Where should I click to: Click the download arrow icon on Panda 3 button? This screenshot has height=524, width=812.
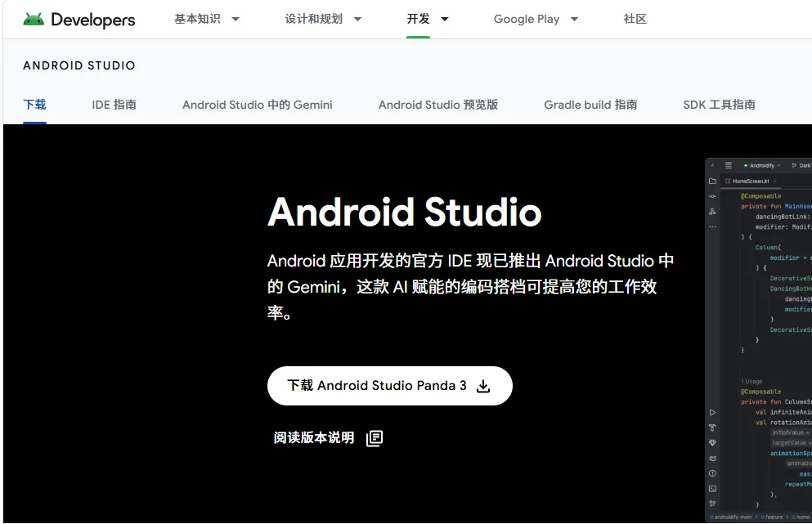coord(483,387)
